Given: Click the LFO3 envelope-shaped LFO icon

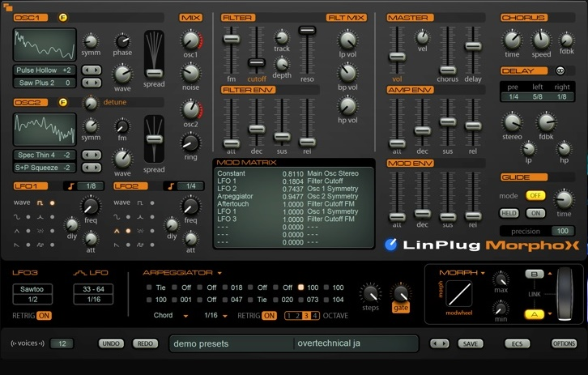Looking at the screenshot, I should tap(79, 273).
